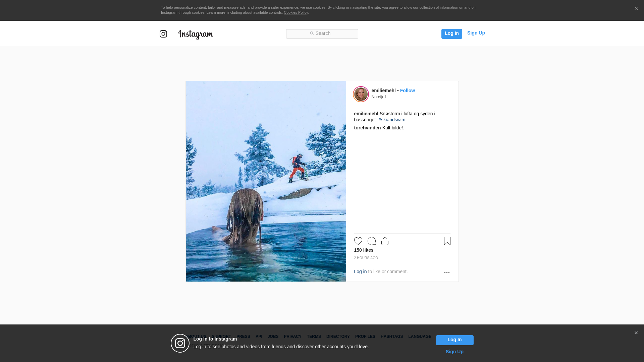Open the Norefjell location link
This screenshot has width=644, height=362.
pos(379,97)
